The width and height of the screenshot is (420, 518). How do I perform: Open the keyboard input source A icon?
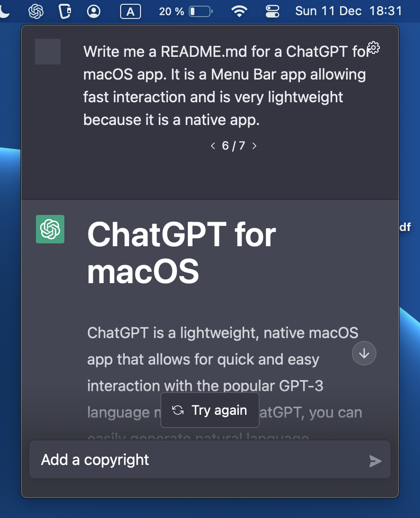pyautogui.click(x=130, y=11)
